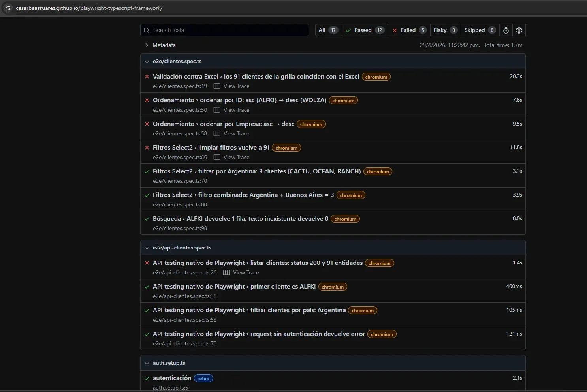
Task: Click the Total time: 1.7m text
Action: click(x=503, y=45)
